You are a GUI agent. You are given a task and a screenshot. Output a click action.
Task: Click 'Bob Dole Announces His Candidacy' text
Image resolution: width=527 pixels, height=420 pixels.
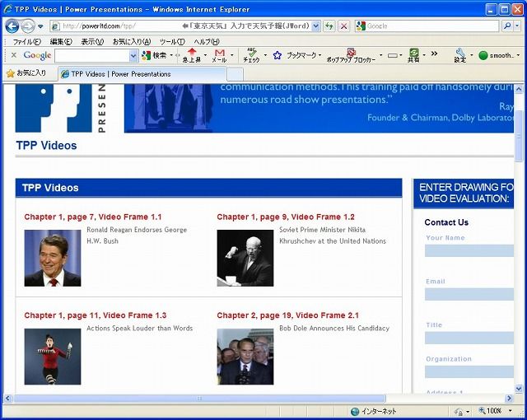click(x=334, y=329)
